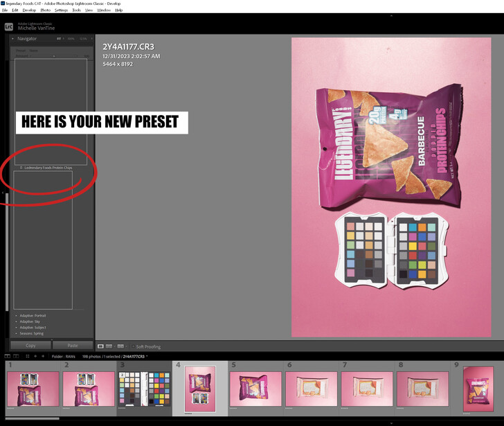Apply Adaptive: Portrait preset group

click(33, 316)
